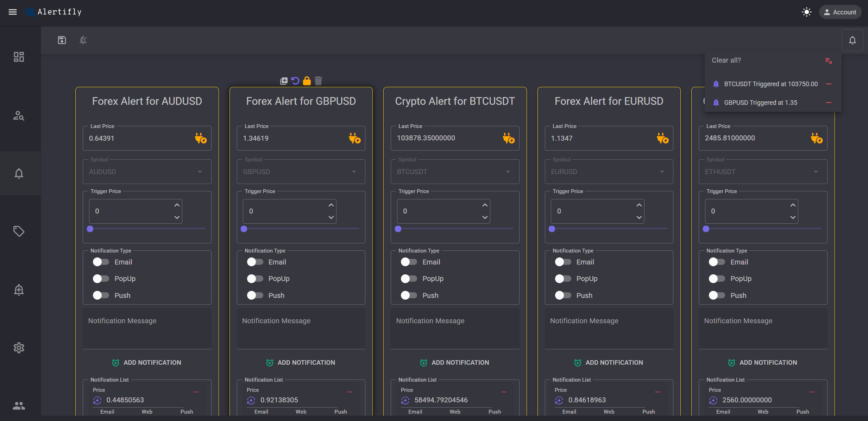Decrease EURUSD trigger price with down arrow
Viewport: 868px width, 421px height.
tap(639, 217)
